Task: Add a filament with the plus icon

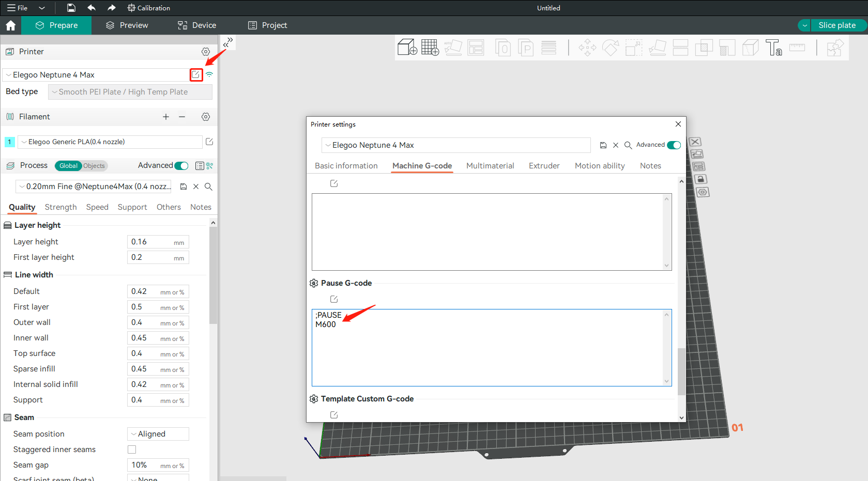Action: 166,117
